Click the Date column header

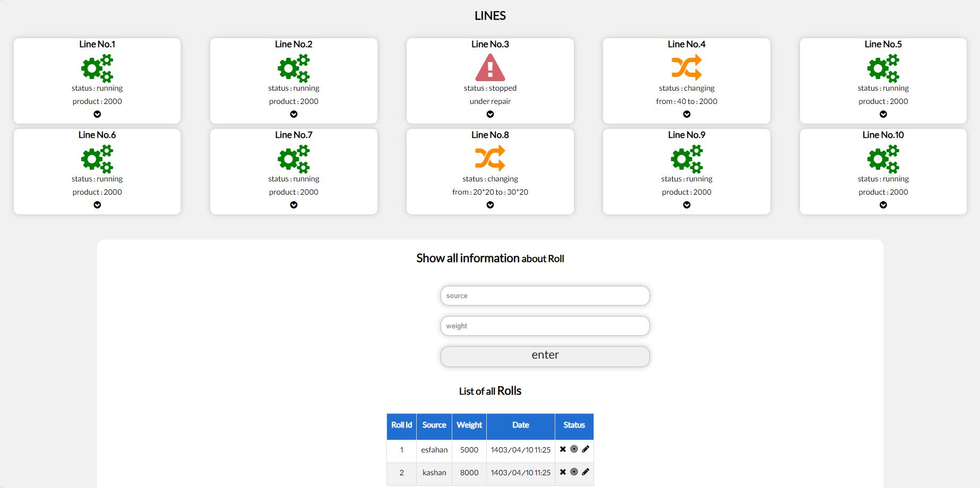coord(521,426)
